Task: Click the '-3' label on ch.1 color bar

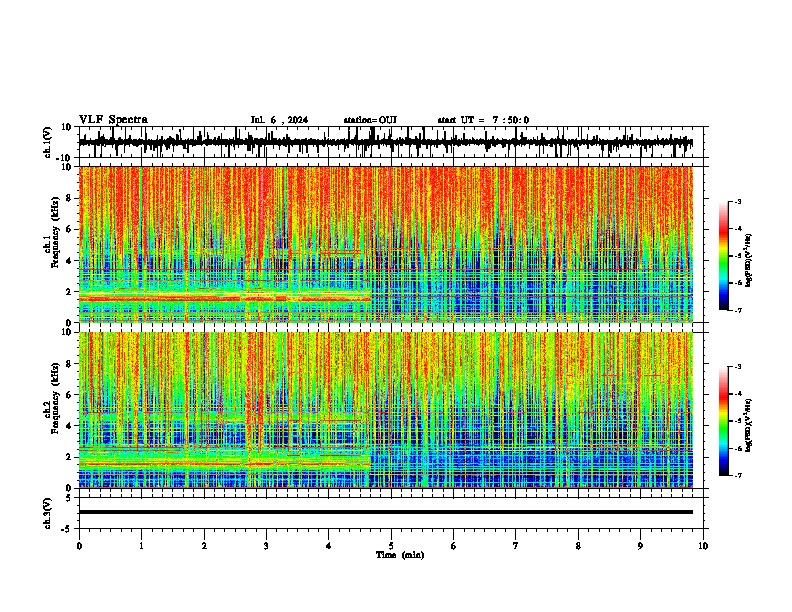Action: tap(738, 201)
